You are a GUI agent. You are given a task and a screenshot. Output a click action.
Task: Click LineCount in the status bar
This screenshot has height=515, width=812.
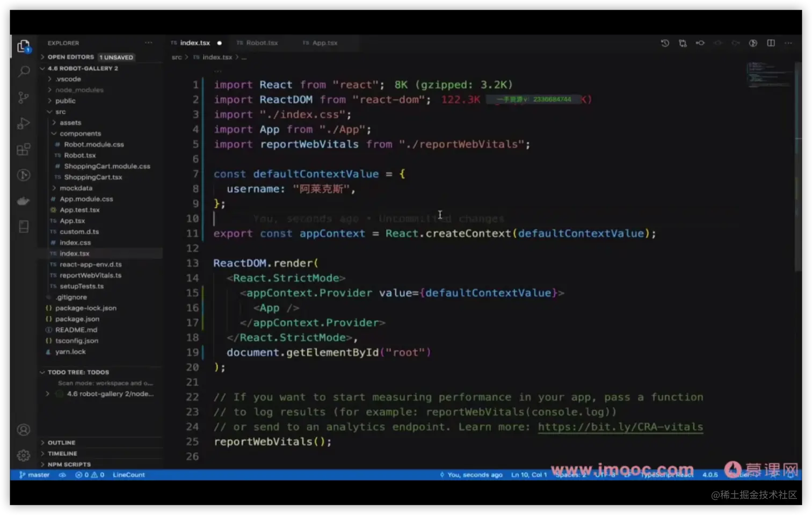coord(129,475)
